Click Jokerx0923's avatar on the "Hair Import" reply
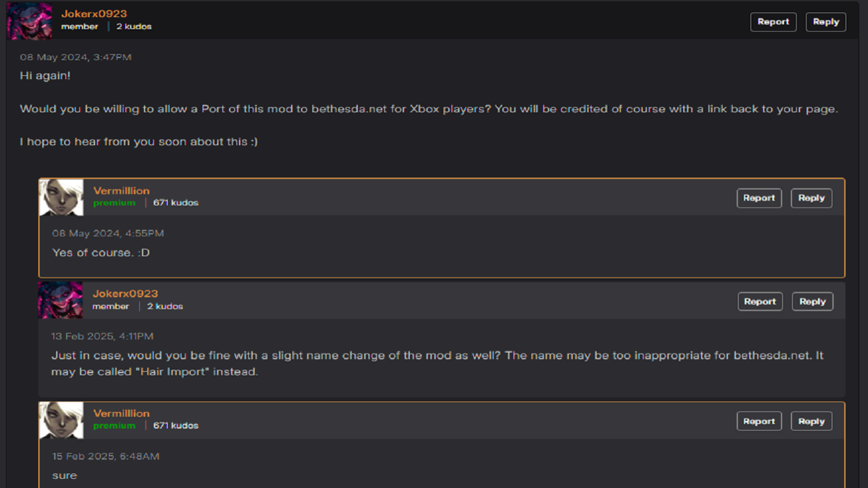Viewport: 868px width, 488px height. [61, 300]
